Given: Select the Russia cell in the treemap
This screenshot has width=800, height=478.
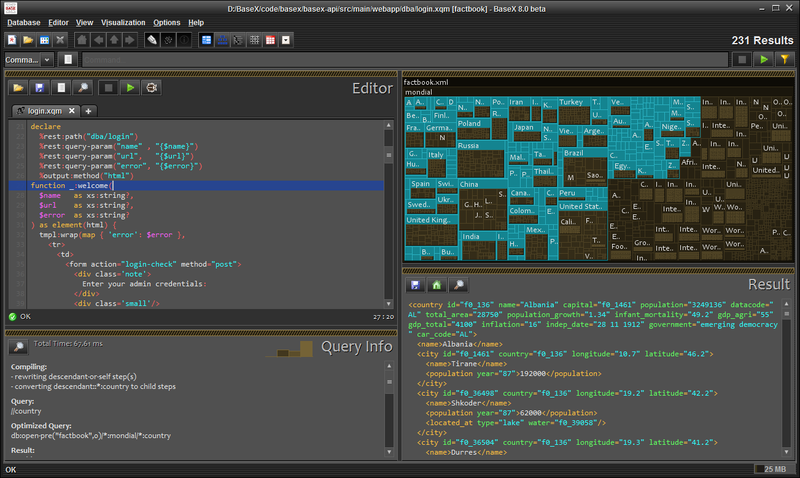Looking at the screenshot, I should click(x=481, y=160).
